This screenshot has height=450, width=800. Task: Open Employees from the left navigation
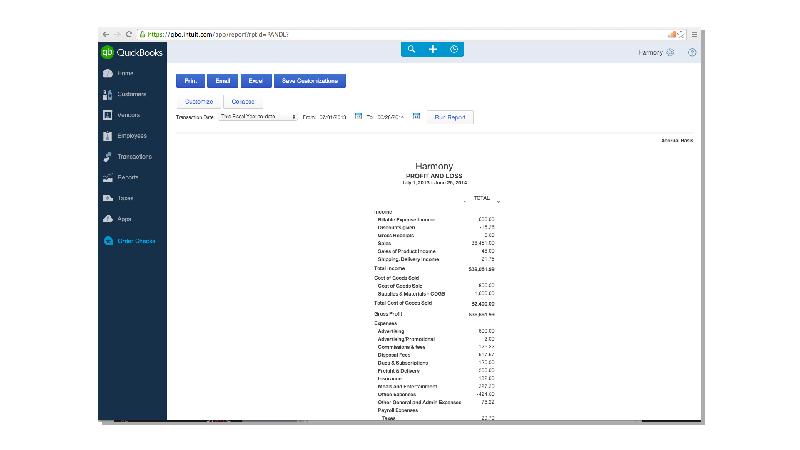(x=131, y=136)
